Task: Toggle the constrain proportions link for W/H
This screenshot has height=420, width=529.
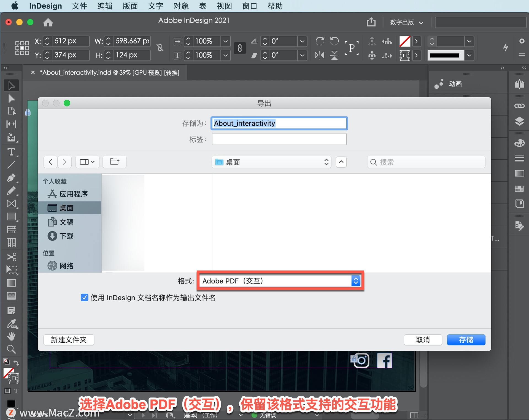Action: (x=160, y=48)
